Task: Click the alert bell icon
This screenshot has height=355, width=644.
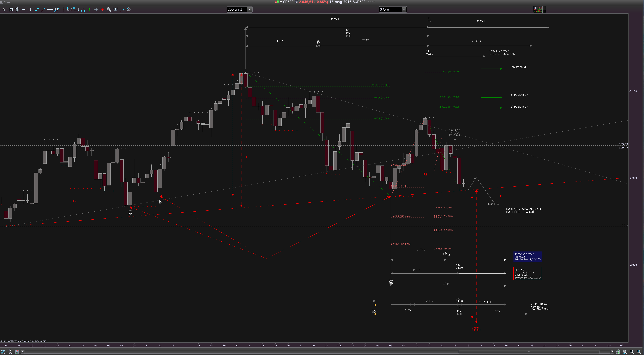Action: [115, 9]
